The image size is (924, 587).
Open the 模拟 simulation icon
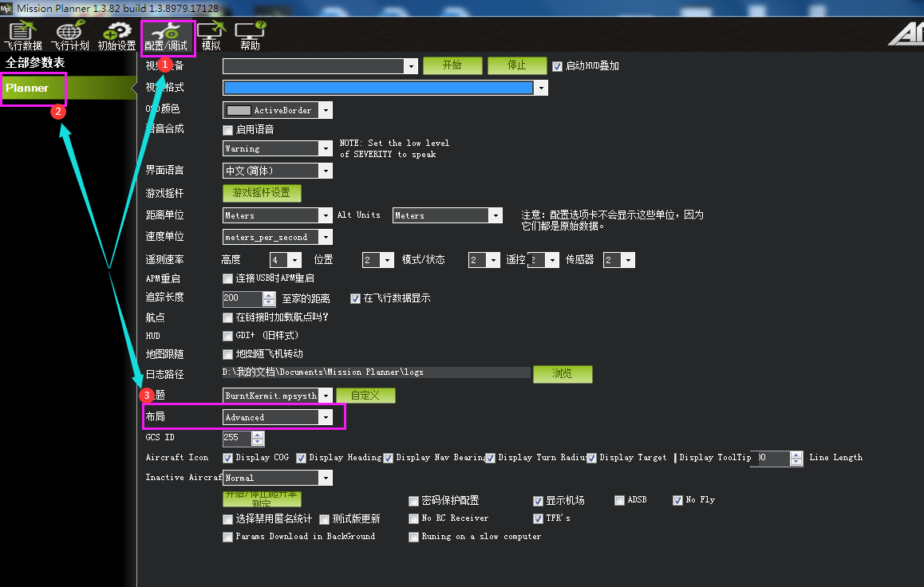[x=211, y=36]
